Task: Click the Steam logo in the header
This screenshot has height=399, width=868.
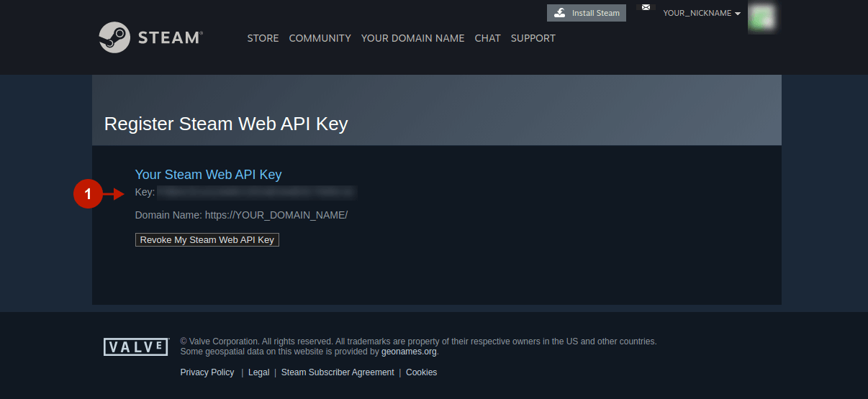Action: (x=151, y=37)
